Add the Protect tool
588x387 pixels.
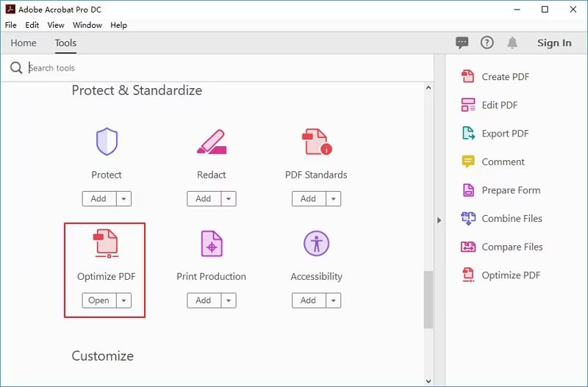pyautogui.click(x=99, y=198)
